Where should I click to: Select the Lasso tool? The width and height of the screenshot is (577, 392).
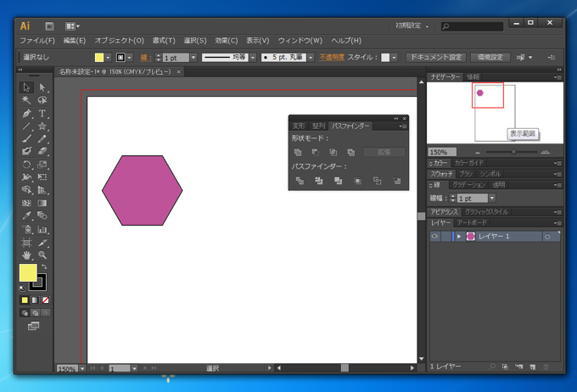click(42, 100)
